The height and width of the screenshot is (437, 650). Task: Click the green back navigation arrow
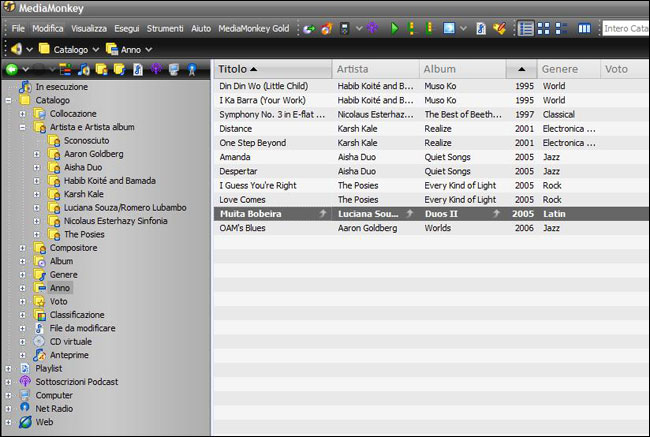(11, 69)
